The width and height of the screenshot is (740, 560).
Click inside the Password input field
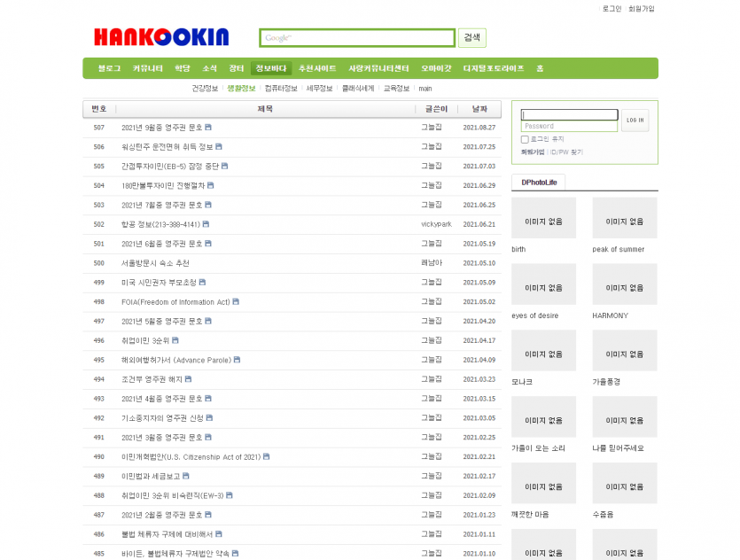coord(569,128)
